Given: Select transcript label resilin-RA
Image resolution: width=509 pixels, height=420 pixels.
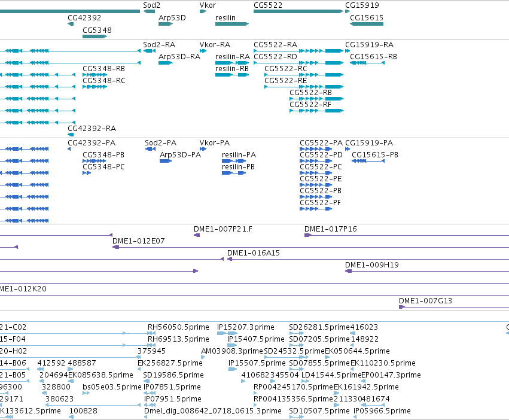Looking at the screenshot, I should 233,57.
